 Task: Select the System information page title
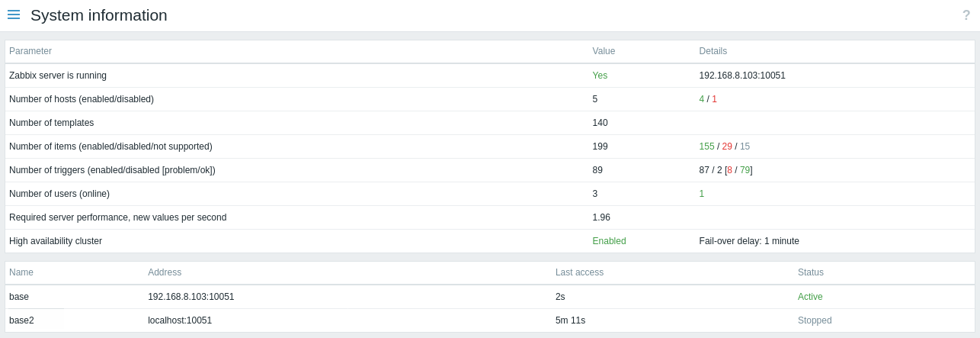click(99, 15)
